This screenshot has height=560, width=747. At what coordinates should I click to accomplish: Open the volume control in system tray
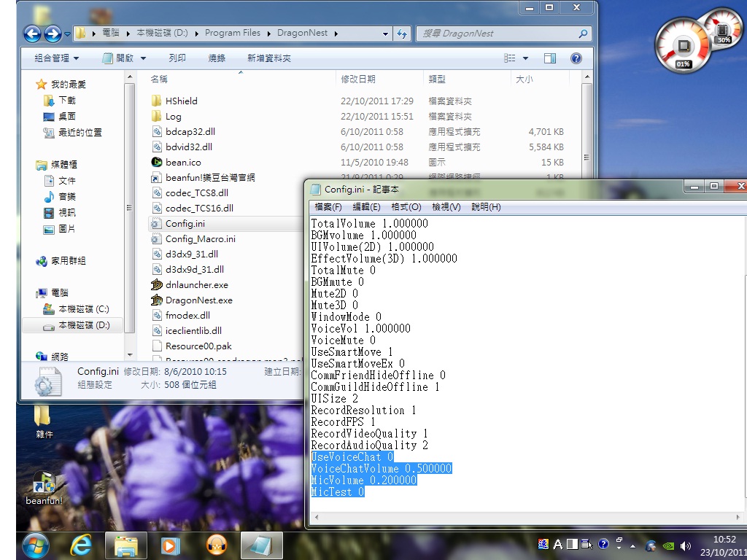click(685, 545)
